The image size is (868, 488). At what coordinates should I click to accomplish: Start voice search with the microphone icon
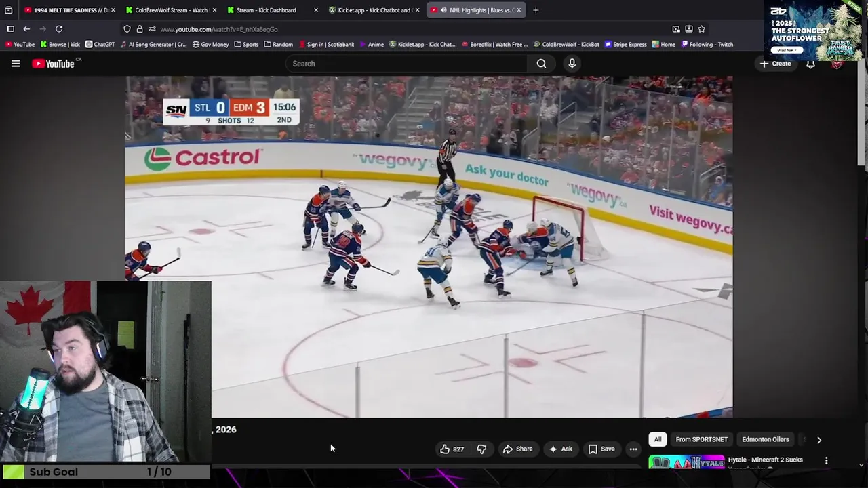click(572, 64)
